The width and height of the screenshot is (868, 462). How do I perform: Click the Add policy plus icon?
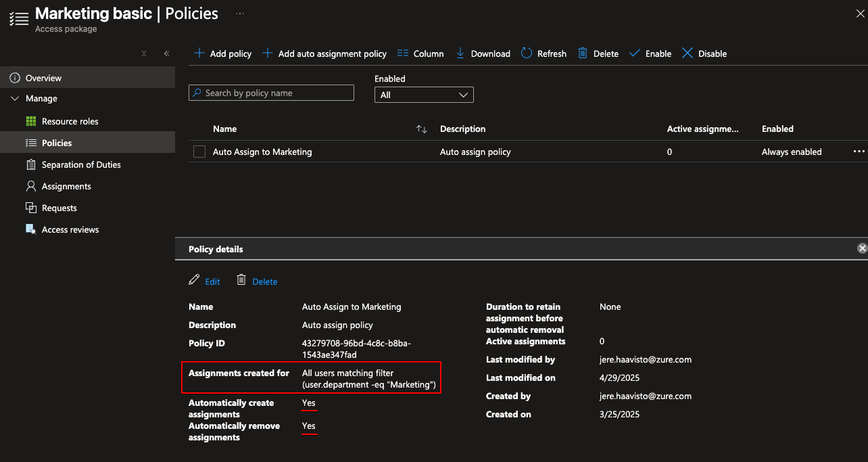click(199, 53)
